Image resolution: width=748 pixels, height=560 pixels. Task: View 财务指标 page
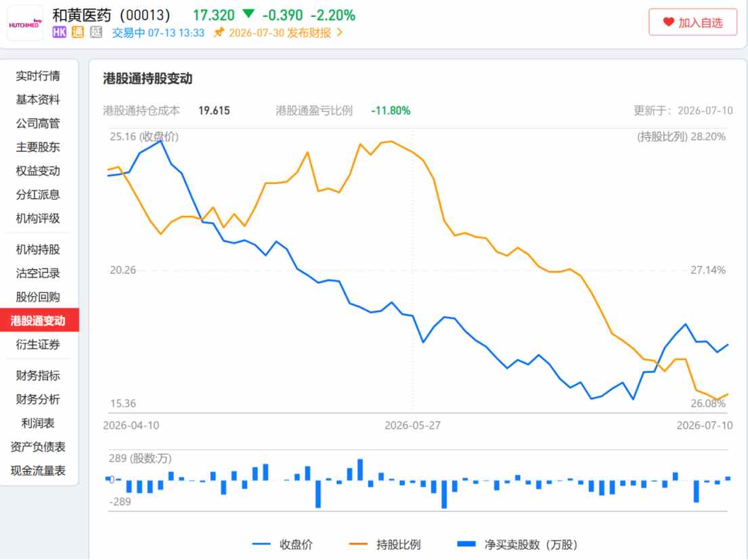tap(38, 375)
